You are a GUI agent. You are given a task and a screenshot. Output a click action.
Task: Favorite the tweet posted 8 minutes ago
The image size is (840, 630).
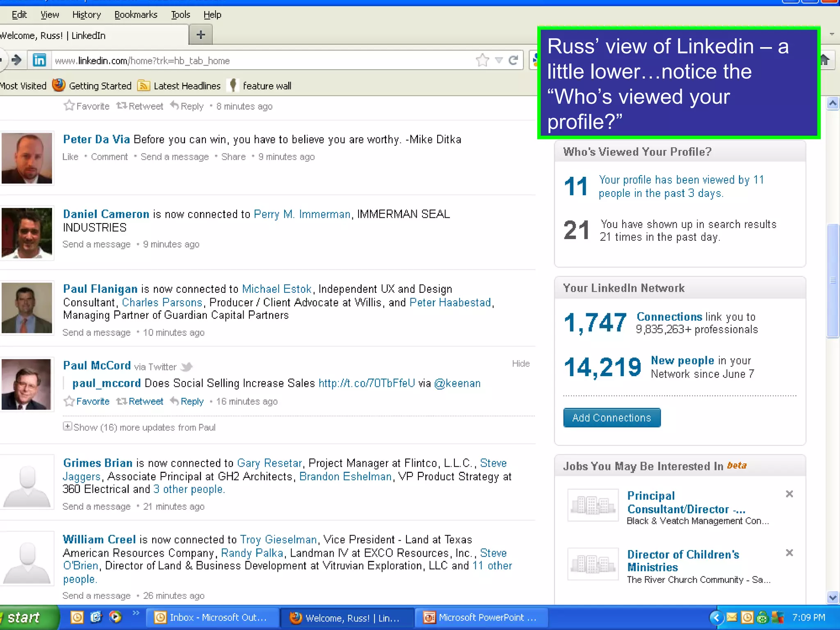pyautogui.click(x=87, y=106)
